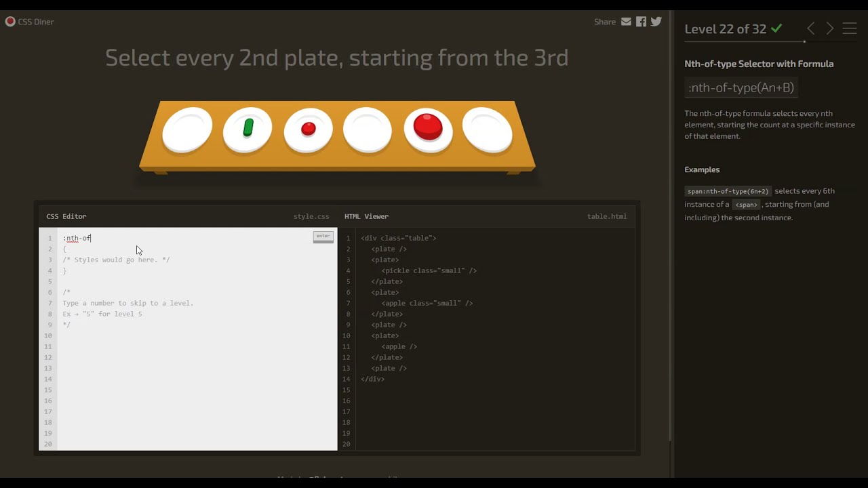Click the closing </div> HTML line
Image resolution: width=868 pixels, height=488 pixels.
(x=373, y=379)
